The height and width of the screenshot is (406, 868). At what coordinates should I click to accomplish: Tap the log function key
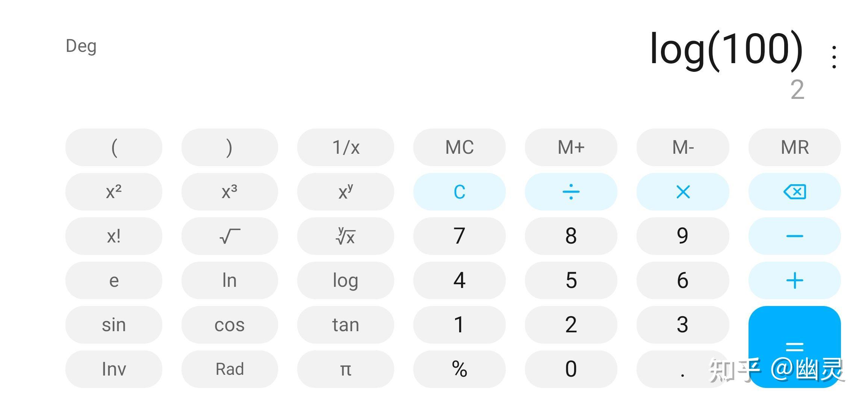[x=345, y=280]
